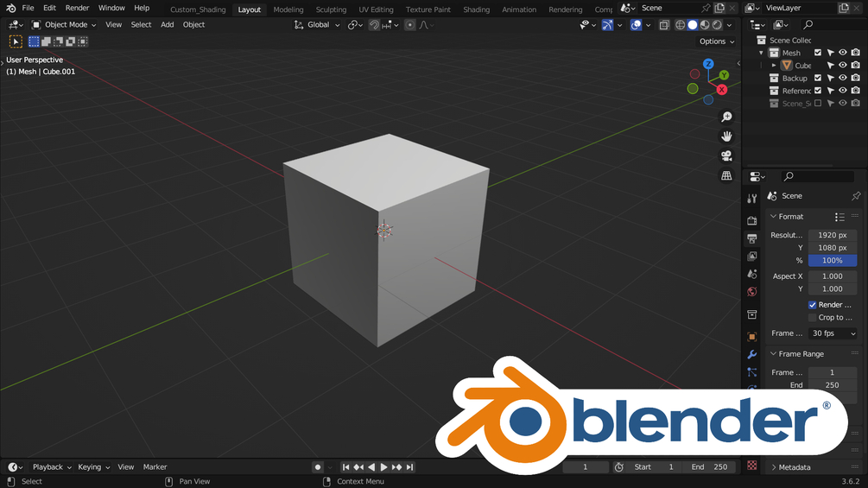Open the Tool properties tab
Image resolution: width=868 pixels, height=488 pixels.
click(751, 199)
